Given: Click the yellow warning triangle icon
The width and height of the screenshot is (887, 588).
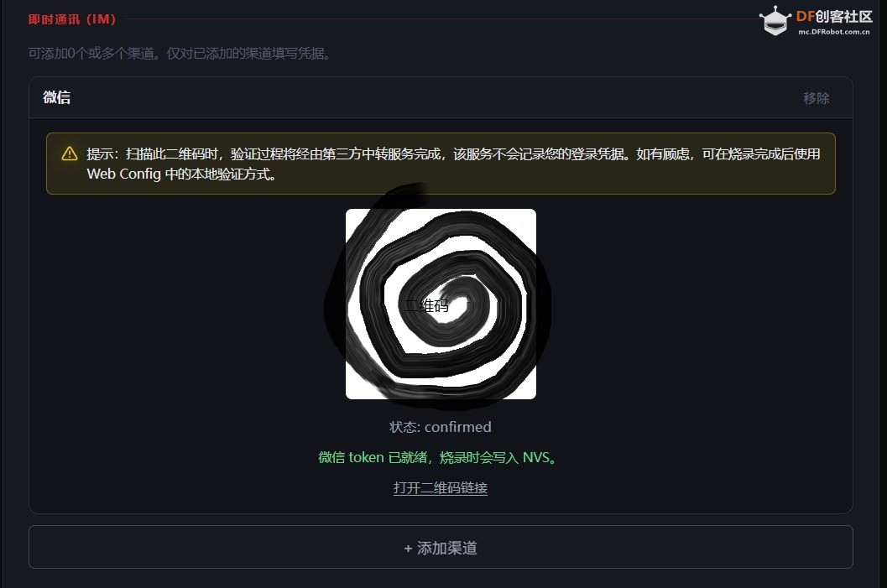Looking at the screenshot, I should 68,154.
